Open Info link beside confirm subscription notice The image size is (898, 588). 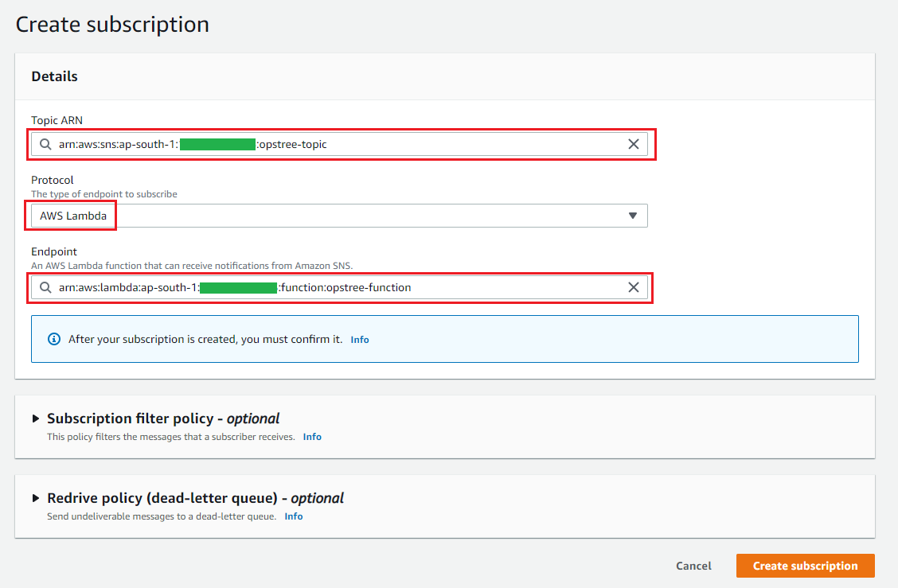point(360,340)
